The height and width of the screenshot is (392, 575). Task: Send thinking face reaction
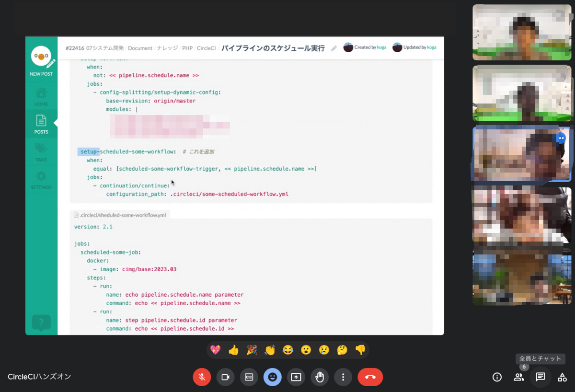[342, 350]
